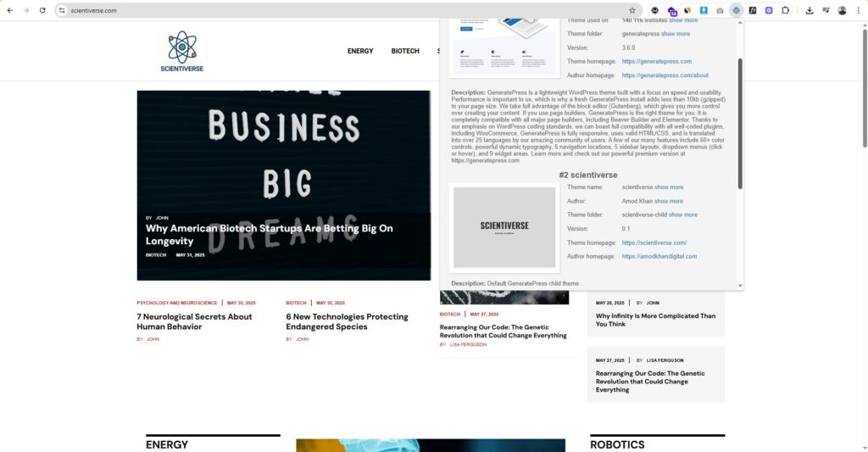
Task: Open the Chrome downloads icon
Action: 810,10
